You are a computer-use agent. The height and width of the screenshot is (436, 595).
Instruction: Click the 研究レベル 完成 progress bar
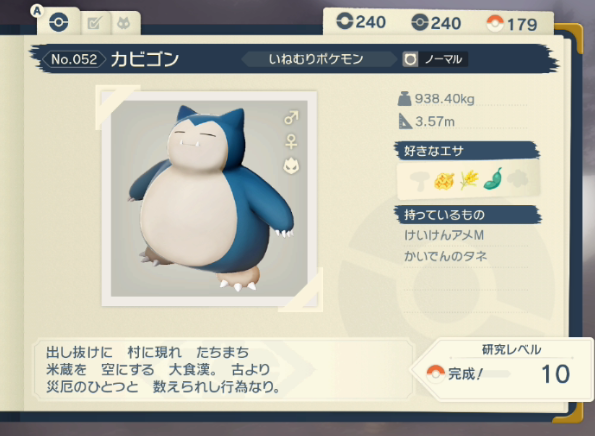pyautogui.click(x=479, y=374)
